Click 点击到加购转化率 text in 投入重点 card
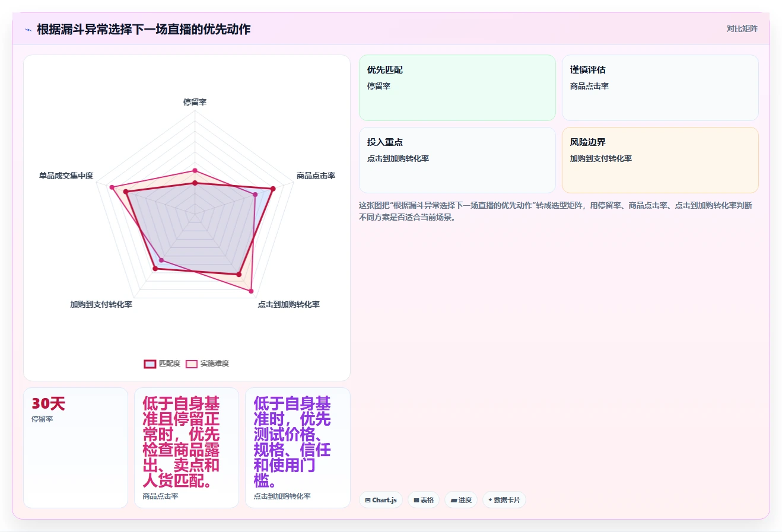782x532 pixels. pos(398,158)
